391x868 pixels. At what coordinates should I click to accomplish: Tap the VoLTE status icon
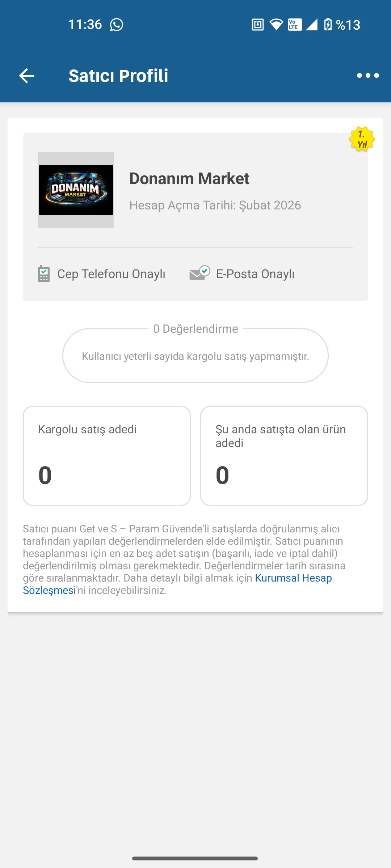pyautogui.click(x=294, y=25)
